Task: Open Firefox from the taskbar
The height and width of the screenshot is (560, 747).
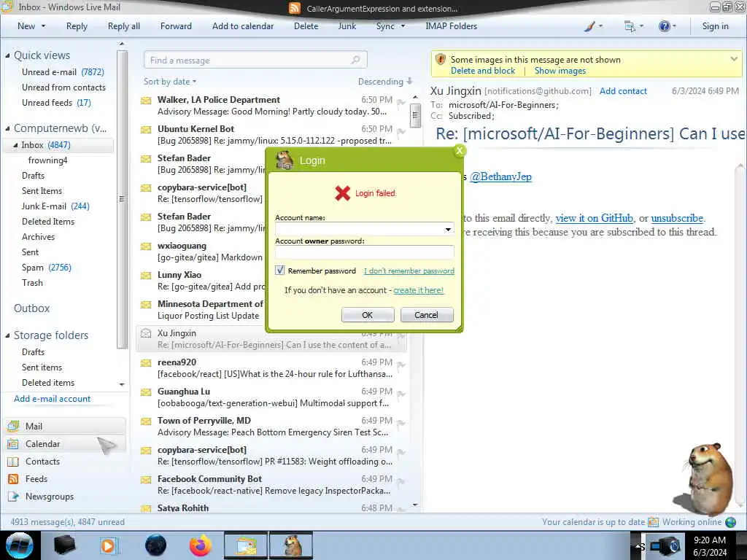Action: (x=201, y=545)
